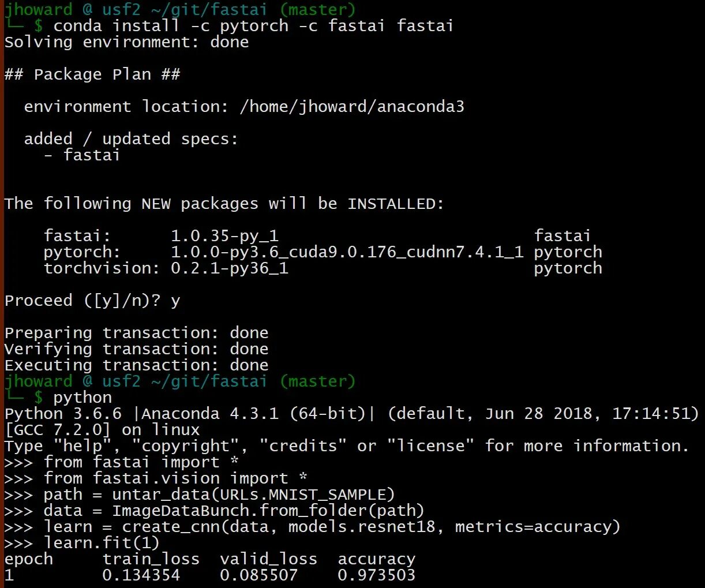The height and width of the screenshot is (588, 705).
Task: Click the '[GCC 7.2.0] on linux' line
Action: point(102,430)
